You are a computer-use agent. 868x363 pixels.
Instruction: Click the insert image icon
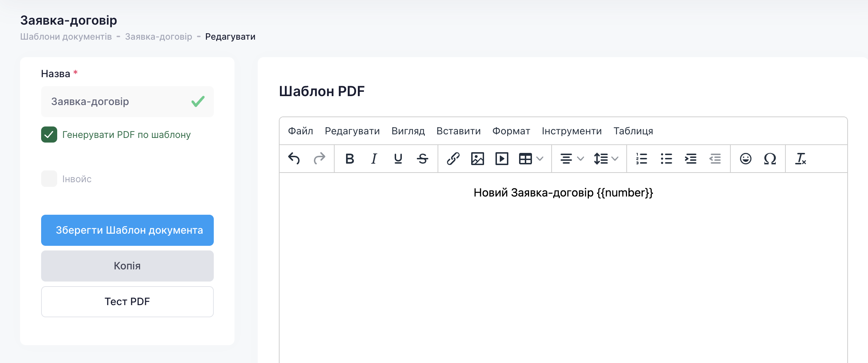(x=477, y=158)
